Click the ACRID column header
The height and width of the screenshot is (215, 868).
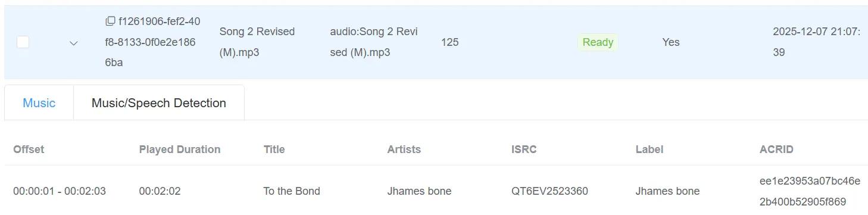776,149
